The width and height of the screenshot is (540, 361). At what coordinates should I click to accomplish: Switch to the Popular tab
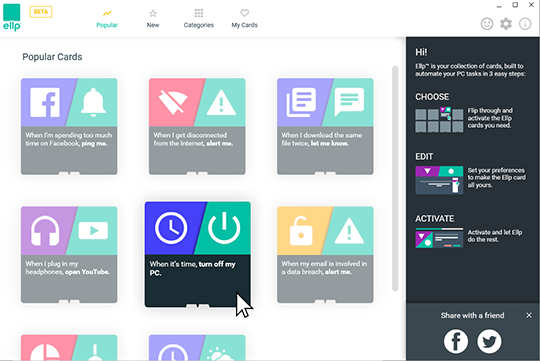click(107, 19)
